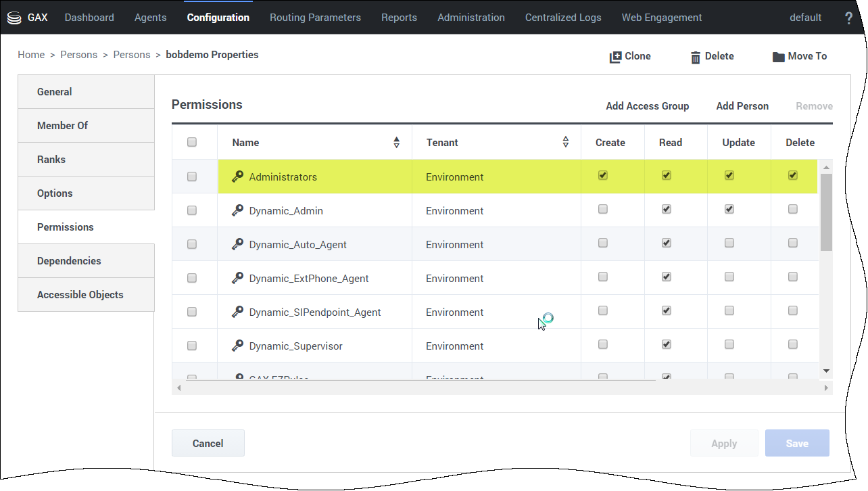Image resolution: width=868 pixels, height=491 pixels.
Task: Sort by the Name column arrows
Action: click(x=397, y=142)
